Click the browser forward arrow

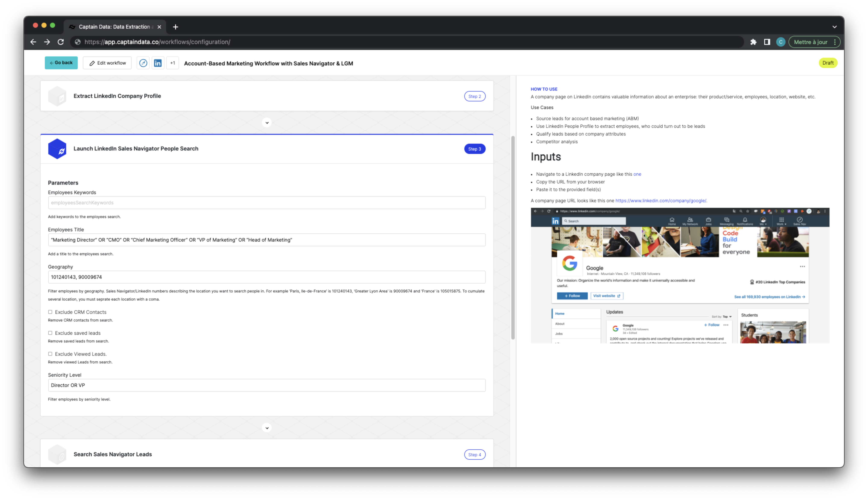pos(47,42)
